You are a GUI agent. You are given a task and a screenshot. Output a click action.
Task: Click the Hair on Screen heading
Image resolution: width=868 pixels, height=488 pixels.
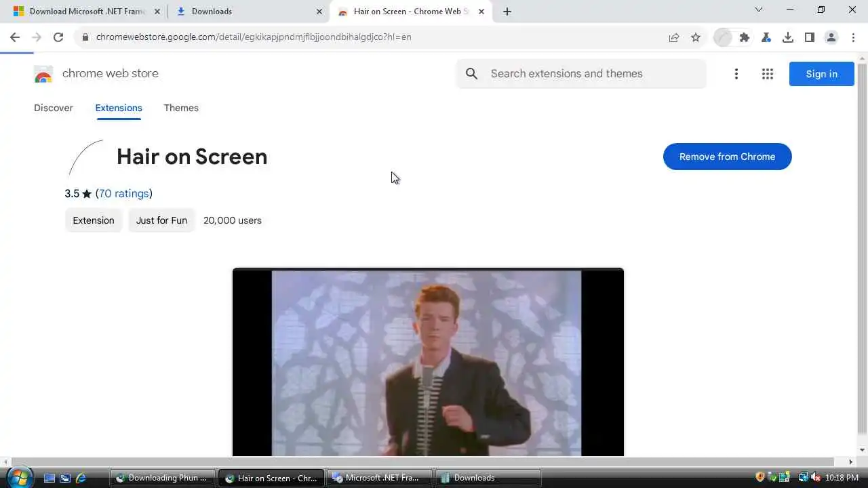point(192,157)
